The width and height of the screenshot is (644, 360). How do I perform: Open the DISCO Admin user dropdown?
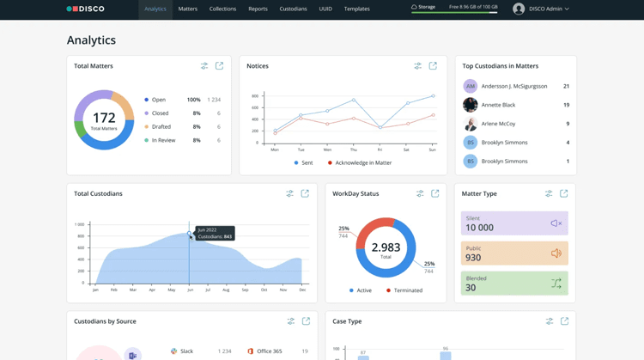tap(541, 9)
